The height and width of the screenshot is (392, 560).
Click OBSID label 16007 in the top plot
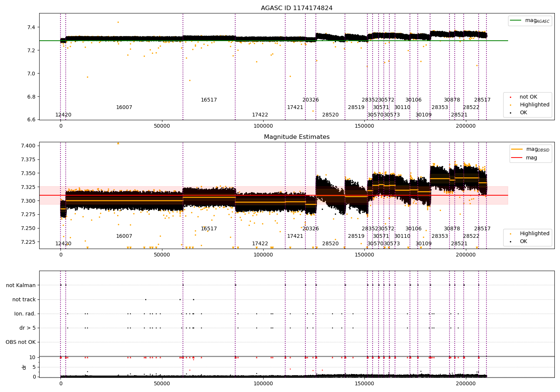124,108
